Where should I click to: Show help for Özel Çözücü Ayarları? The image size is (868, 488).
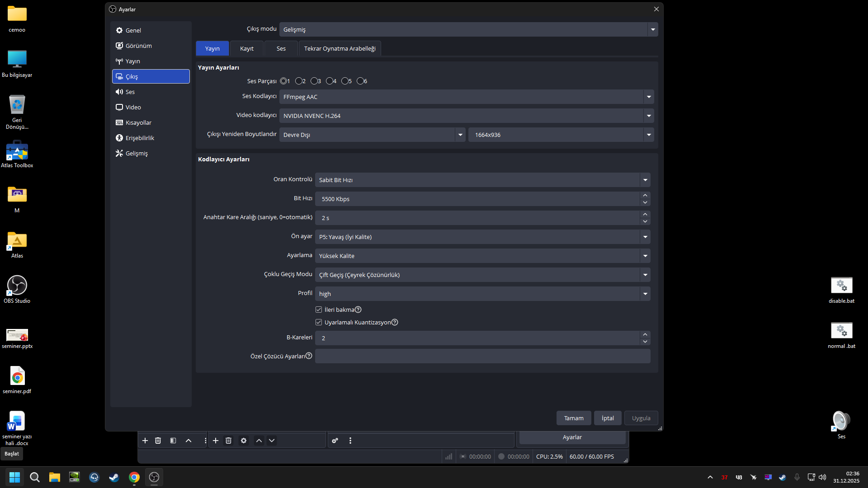(x=309, y=356)
